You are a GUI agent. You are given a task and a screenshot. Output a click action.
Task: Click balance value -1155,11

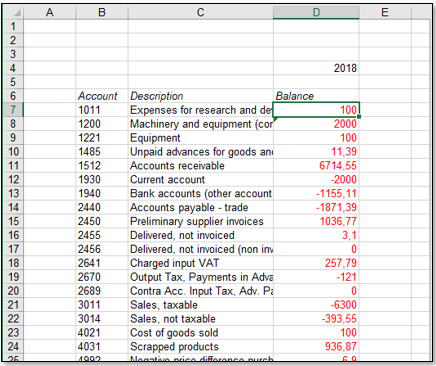tap(316, 193)
